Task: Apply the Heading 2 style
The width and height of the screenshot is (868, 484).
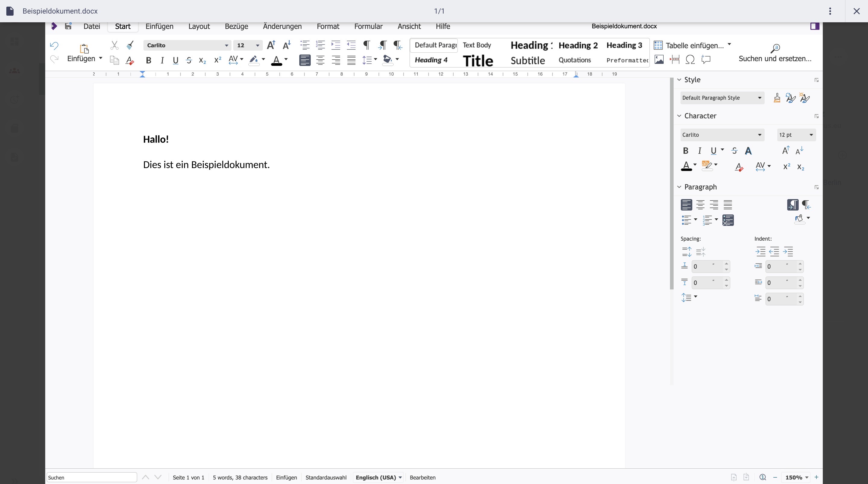Action: tap(578, 45)
